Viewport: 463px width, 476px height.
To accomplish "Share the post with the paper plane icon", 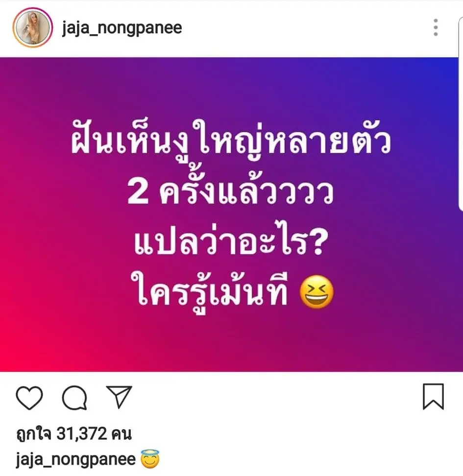I will point(119,397).
